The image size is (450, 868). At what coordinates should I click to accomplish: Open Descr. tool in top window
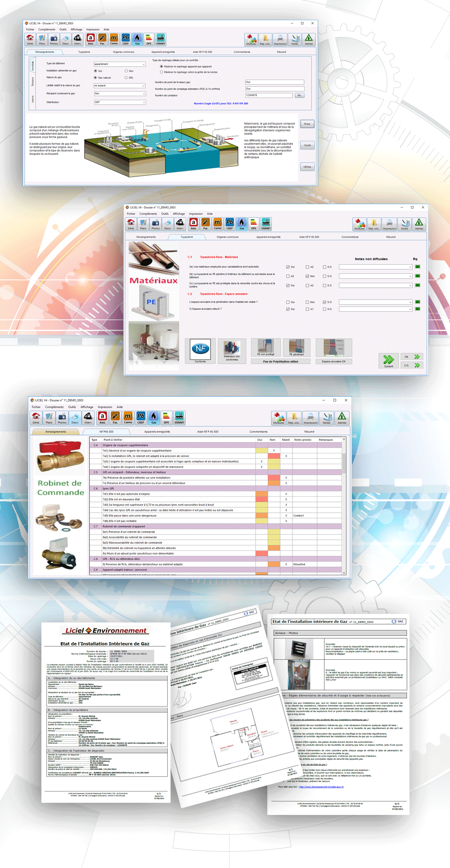pos(66,40)
